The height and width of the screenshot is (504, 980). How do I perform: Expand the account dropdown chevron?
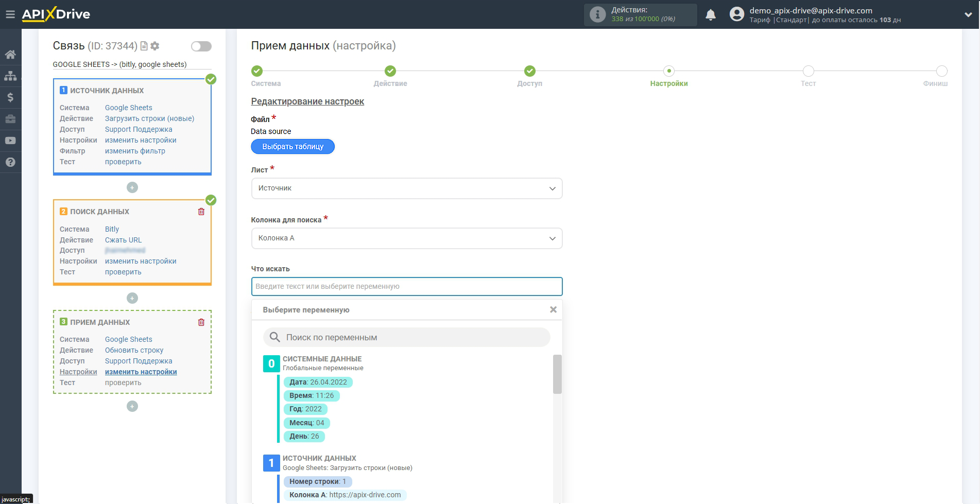point(968,15)
